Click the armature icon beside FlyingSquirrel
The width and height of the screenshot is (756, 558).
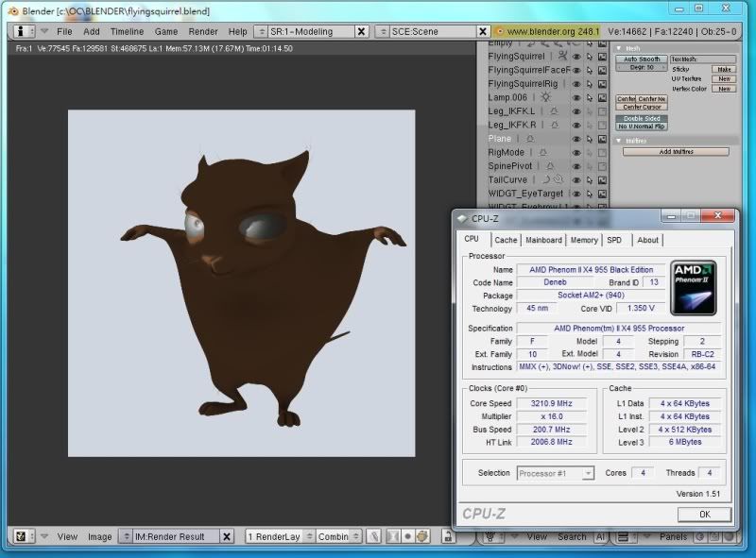[562, 56]
